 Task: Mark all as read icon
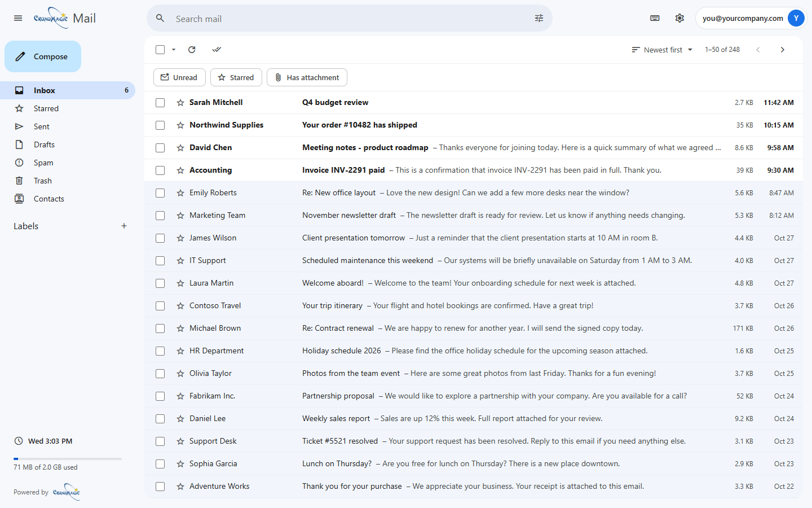pos(217,50)
